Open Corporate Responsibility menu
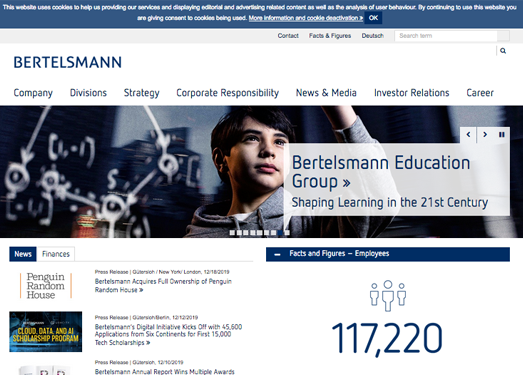The height and width of the screenshot is (375, 523). click(227, 93)
